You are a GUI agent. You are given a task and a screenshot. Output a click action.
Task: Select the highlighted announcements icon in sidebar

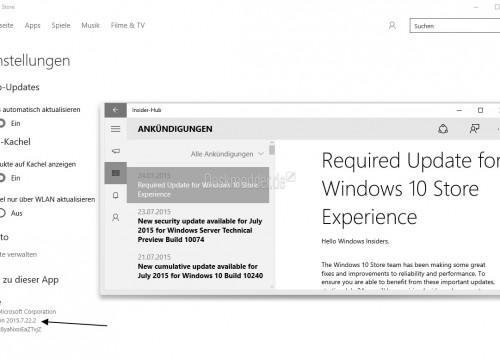[x=115, y=173]
